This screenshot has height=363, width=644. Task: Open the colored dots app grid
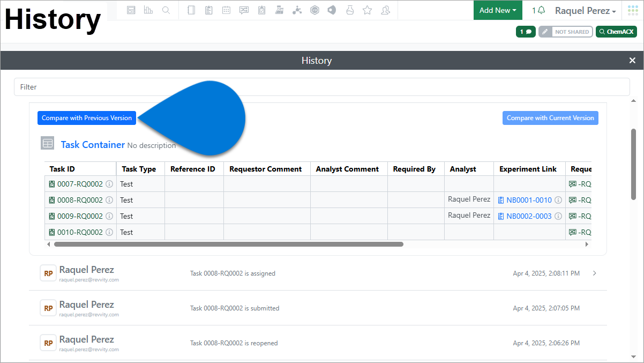633,10
